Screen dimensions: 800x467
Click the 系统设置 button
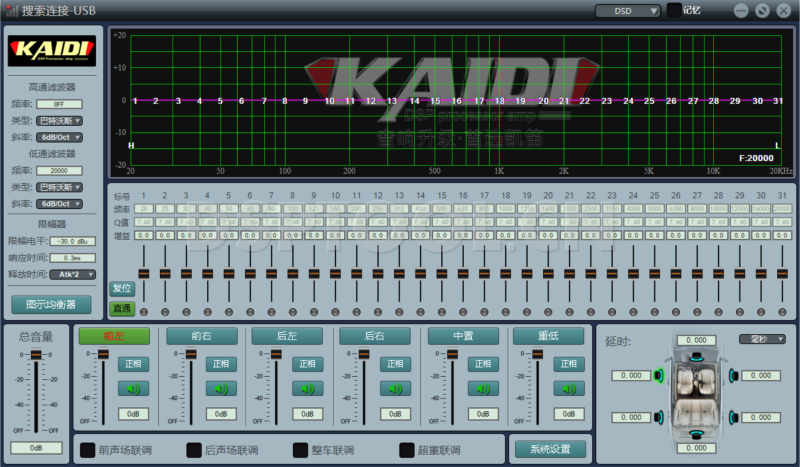(x=549, y=449)
